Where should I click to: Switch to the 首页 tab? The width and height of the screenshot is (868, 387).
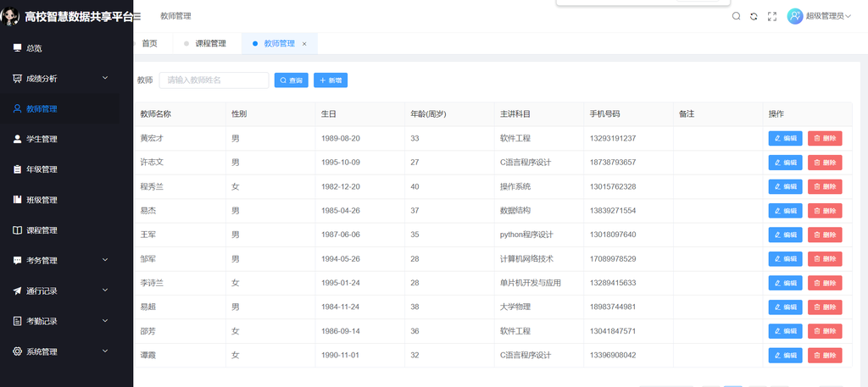[x=149, y=43]
